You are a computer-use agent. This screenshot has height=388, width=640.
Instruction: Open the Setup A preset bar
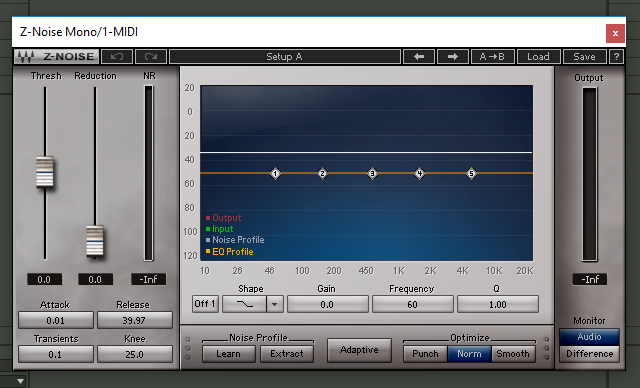point(284,57)
